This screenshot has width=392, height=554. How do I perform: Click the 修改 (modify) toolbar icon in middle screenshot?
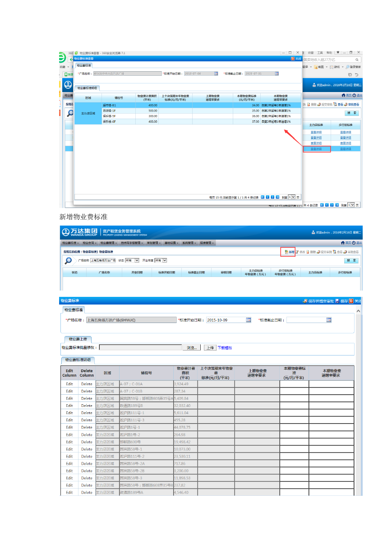pyautogui.click(x=298, y=252)
